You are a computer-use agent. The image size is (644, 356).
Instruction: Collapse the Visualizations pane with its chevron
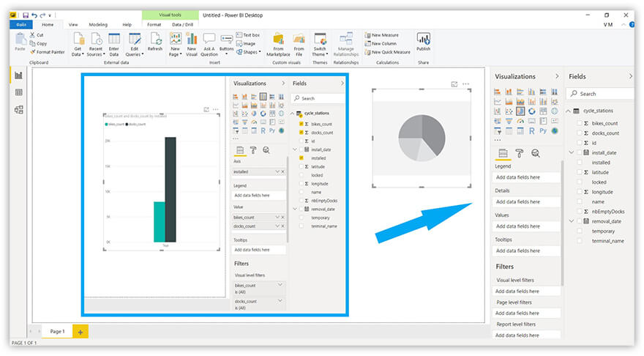[557, 76]
